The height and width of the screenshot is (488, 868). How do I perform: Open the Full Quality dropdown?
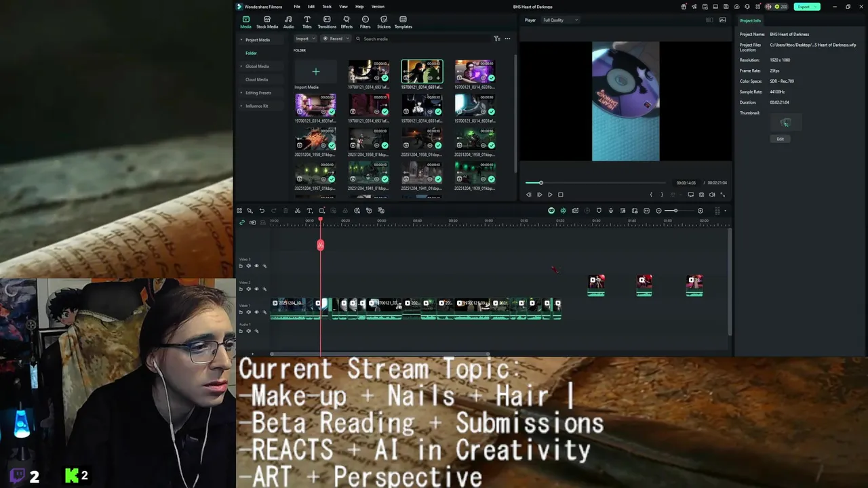point(560,20)
